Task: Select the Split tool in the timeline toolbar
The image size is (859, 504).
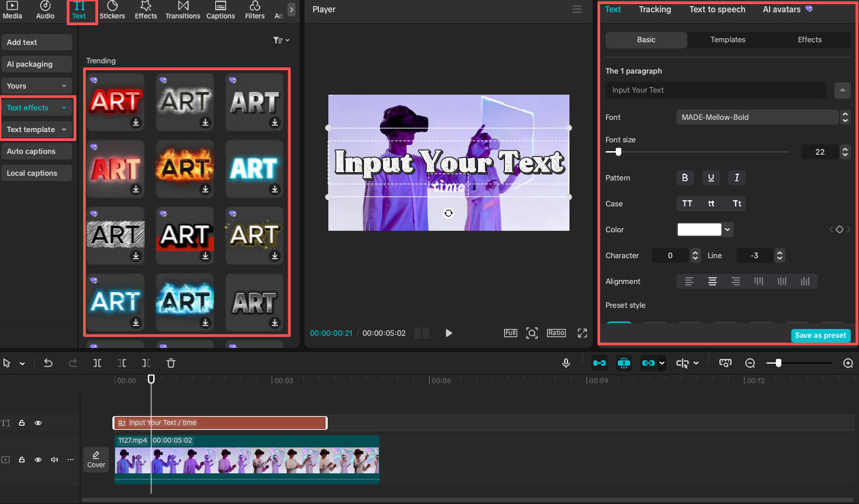Action: pos(97,363)
